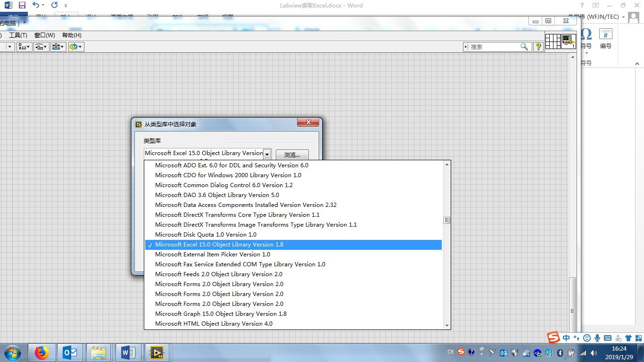Viewport: 644px width, 362px height.
Task: Click the yellow Context Help question mark icon
Action: click(538, 47)
